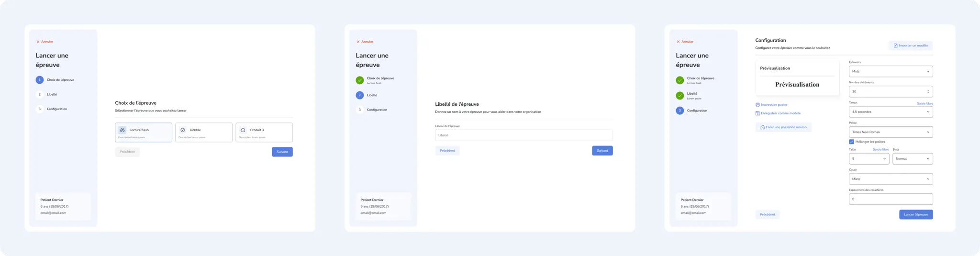This screenshot has height=256, width=980.
Task: Click green check Choix de l'épreuve on Libellé screen
Action: pyautogui.click(x=360, y=80)
